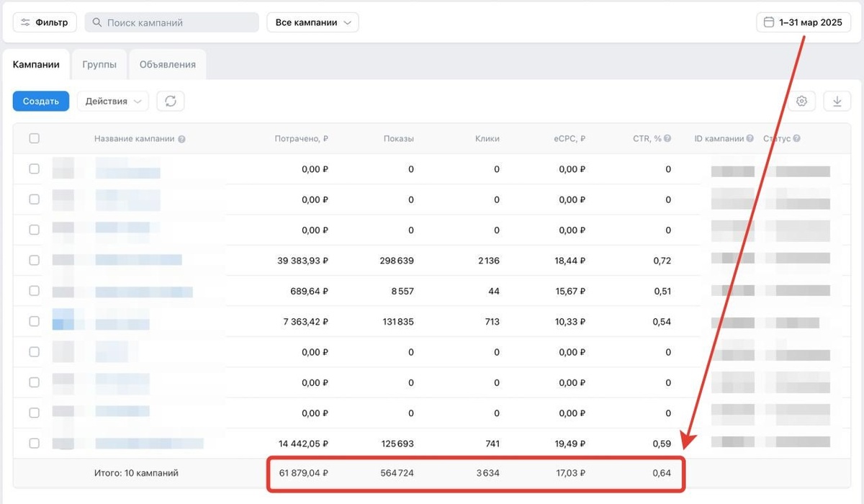Viewport: 864px width, 504px height.
Task: Open the 1–31 мар 2025 date range selector
Action: click(x=804, y=22)
